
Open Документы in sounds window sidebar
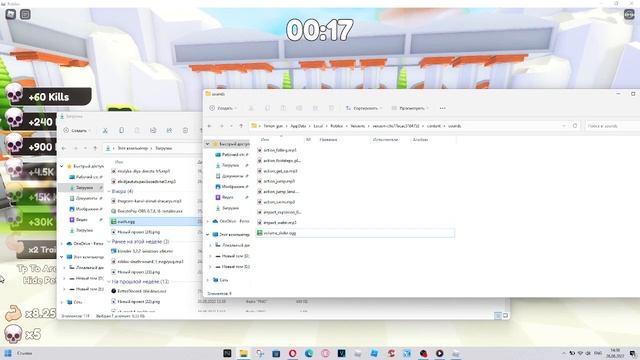(232, 176)
